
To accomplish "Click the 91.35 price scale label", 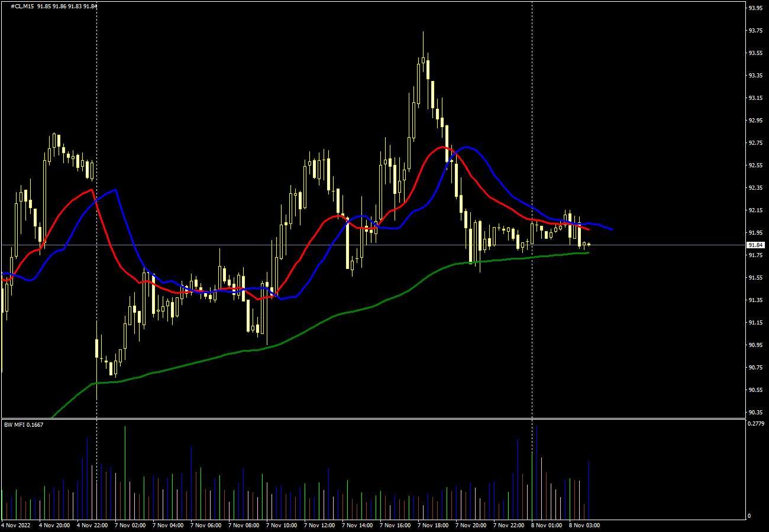I will point(755,300).
